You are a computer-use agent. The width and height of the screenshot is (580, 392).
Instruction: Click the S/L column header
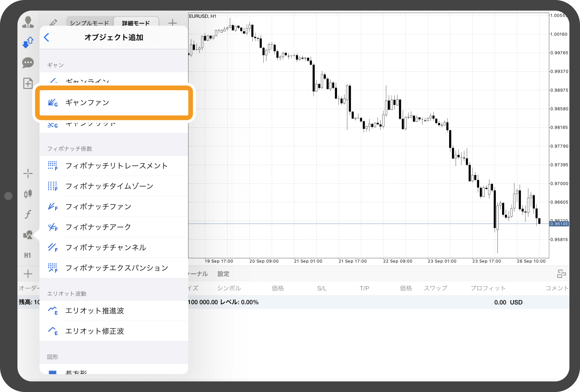tap(322, 289)
